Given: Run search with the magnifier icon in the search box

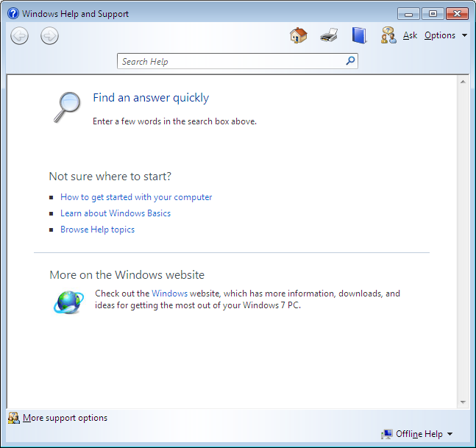Looking at the screenshot, I should [350, 61].
